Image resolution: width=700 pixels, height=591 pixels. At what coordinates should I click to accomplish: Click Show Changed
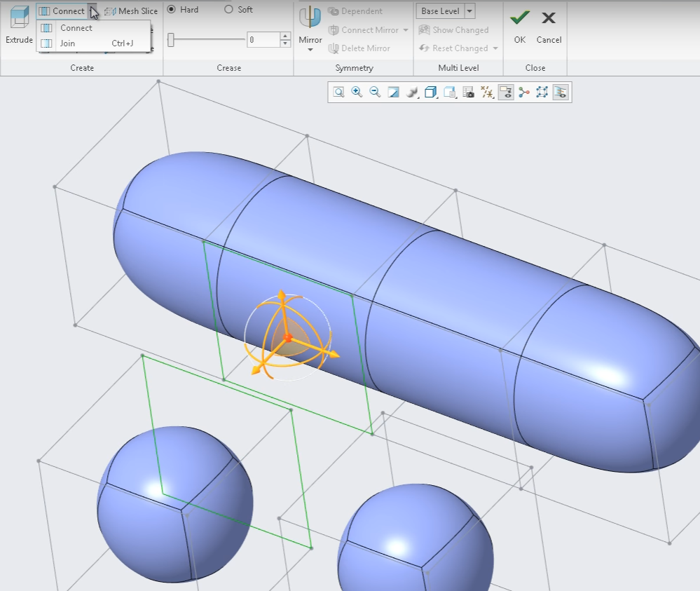click(453, 30)
